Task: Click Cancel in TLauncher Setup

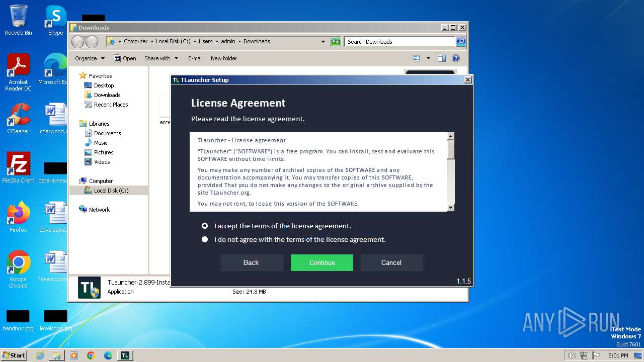Action: point(391,262)
